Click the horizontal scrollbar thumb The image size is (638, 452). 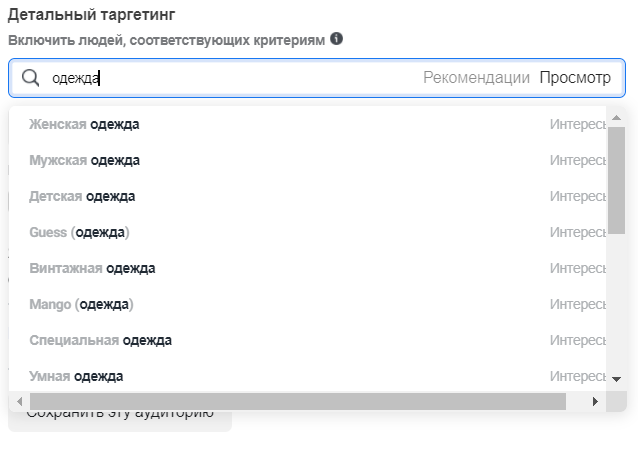(x=297, y=401)
